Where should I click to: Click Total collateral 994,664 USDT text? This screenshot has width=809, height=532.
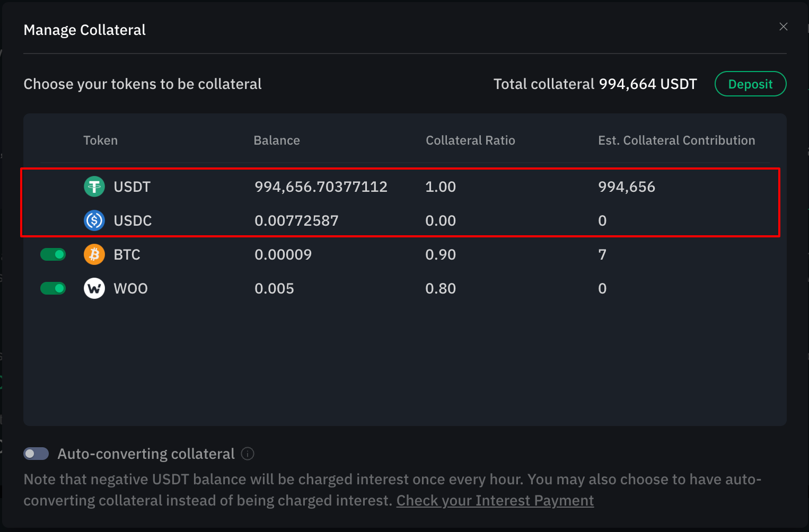click(595, 84)
